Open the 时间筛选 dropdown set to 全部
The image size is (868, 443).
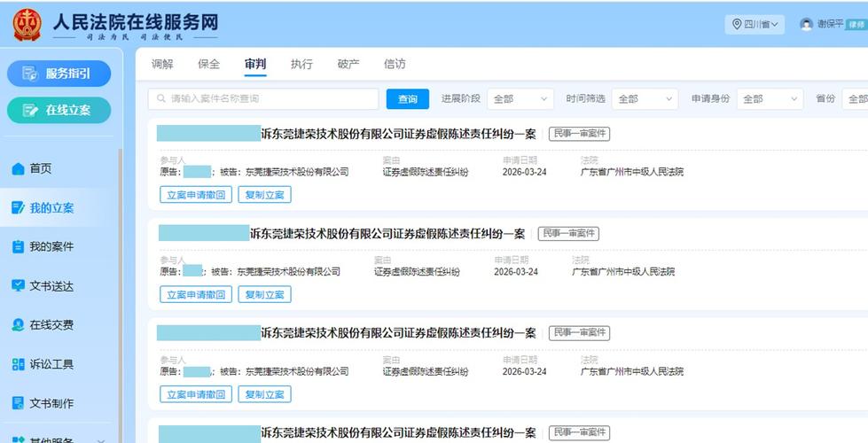645,99
